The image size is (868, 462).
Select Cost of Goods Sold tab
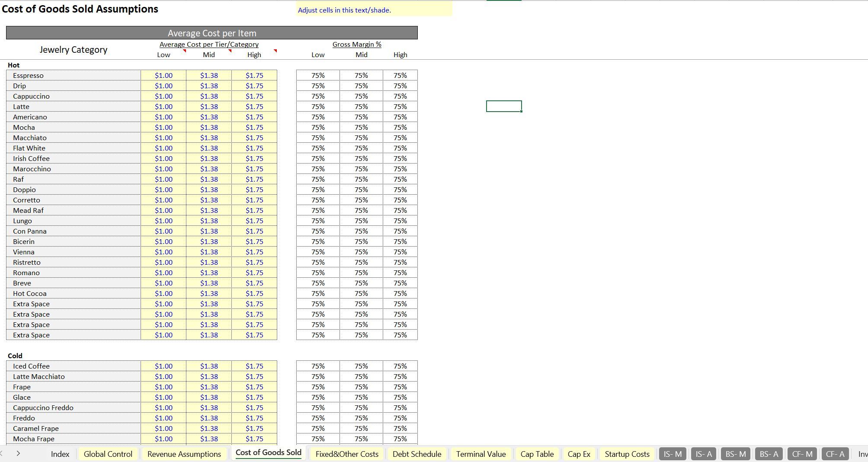click(268, 452)
